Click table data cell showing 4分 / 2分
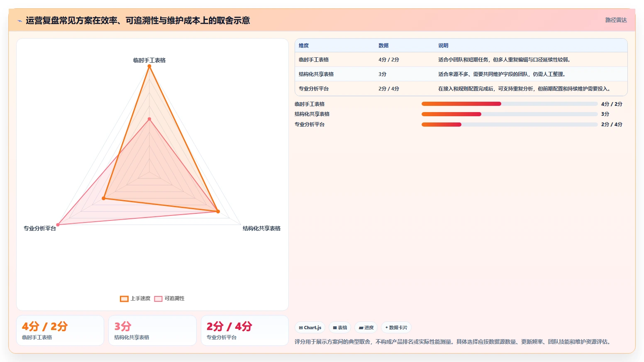The width and height of the screenshot is (644, 362). coord(389,60)
